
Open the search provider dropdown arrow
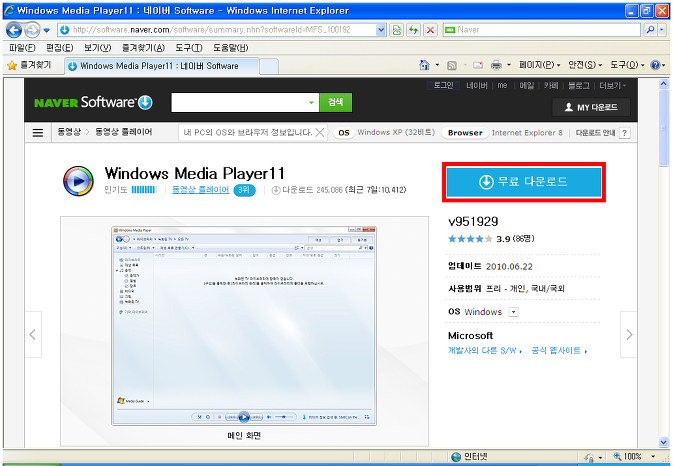(662, 30)
